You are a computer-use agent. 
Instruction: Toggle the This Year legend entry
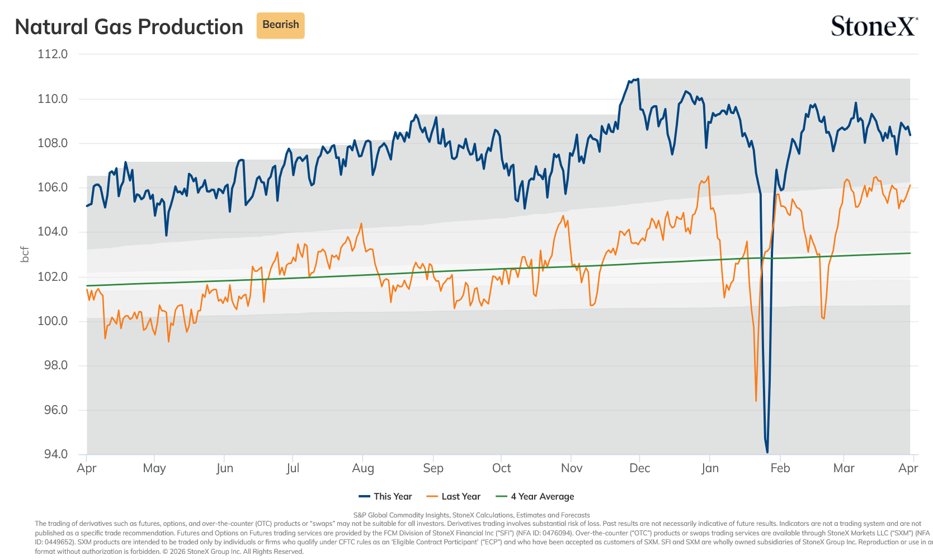pos(385,496)
